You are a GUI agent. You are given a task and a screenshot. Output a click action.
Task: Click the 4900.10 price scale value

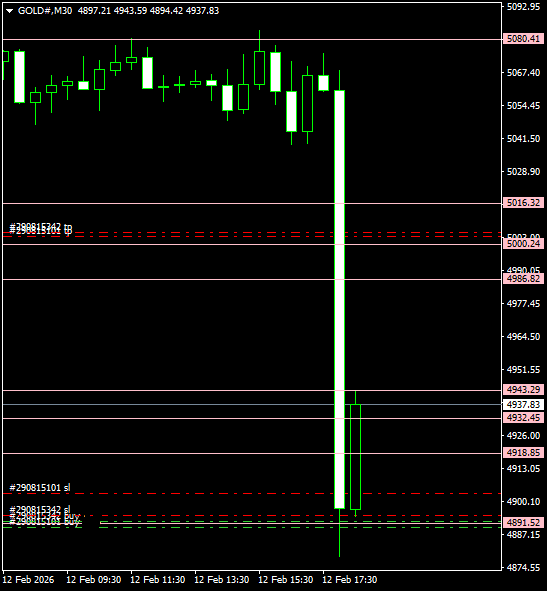click(523, 501)
